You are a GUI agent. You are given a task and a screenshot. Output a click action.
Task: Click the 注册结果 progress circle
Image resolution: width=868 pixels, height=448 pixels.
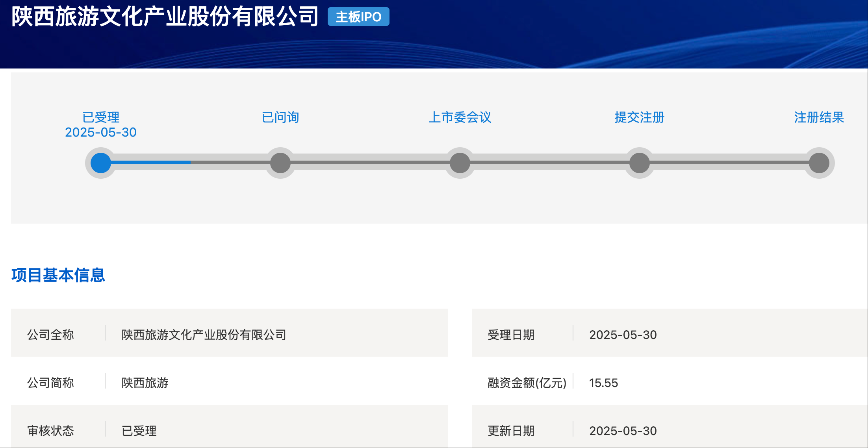819,163
